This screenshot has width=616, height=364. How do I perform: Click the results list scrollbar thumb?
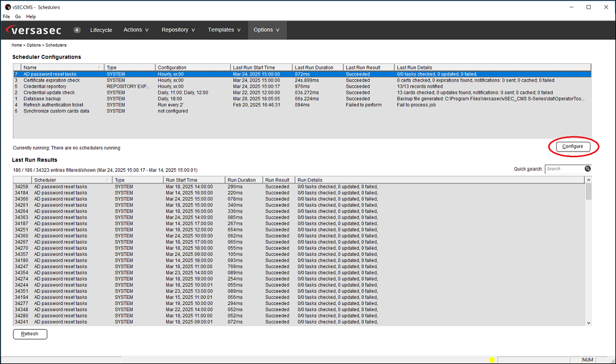click(588, 192)
